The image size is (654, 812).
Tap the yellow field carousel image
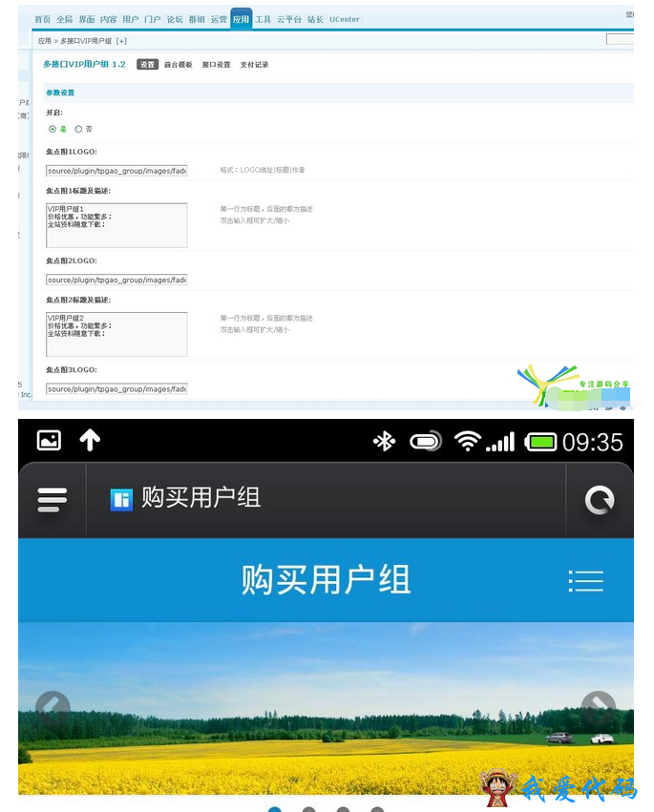pyautogui.click(x=326, y=708)
